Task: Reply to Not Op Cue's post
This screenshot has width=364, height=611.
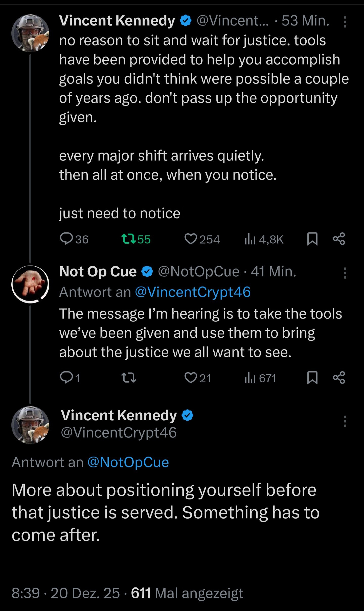Action: [66, 378]
